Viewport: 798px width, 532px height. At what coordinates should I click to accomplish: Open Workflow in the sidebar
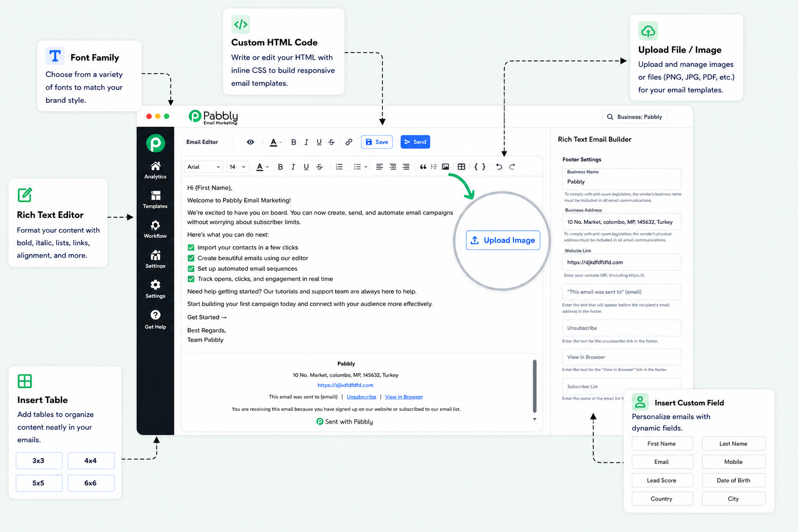pyautogui.click(x=155, y=229)
